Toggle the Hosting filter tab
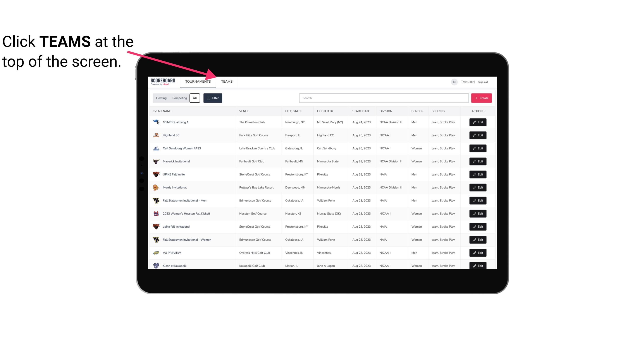The height and width of the screenshot is (346, 644). (x=162, y=98)
